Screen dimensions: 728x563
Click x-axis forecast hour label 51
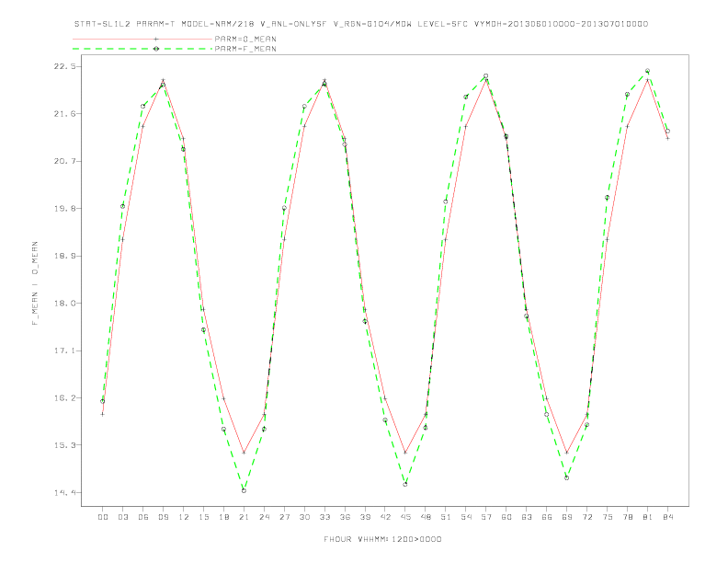[446, 517]
